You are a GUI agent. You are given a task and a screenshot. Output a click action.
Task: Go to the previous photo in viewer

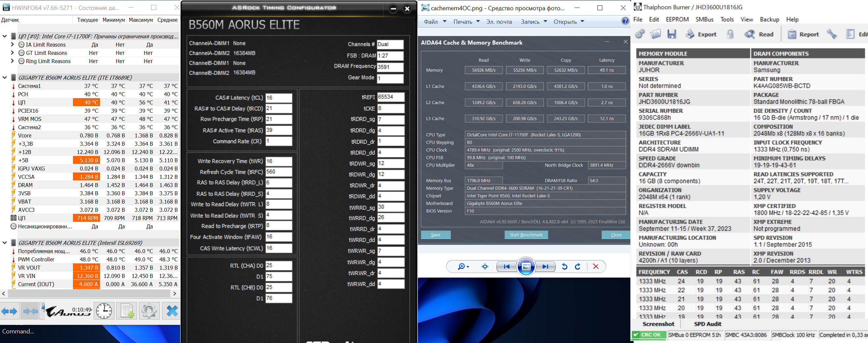pos(507,267)
